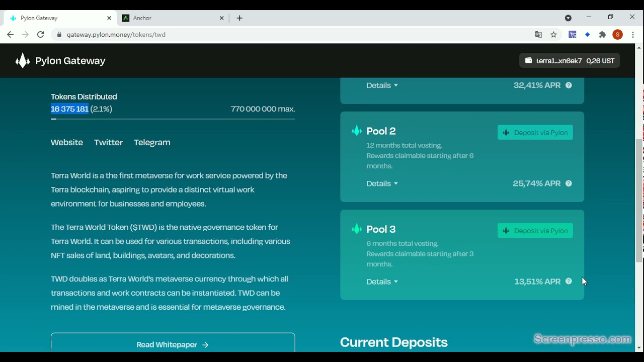Click the Pool 3 pylon icon
This screenshot has height=362, width=644.
(x=357, y=229)
